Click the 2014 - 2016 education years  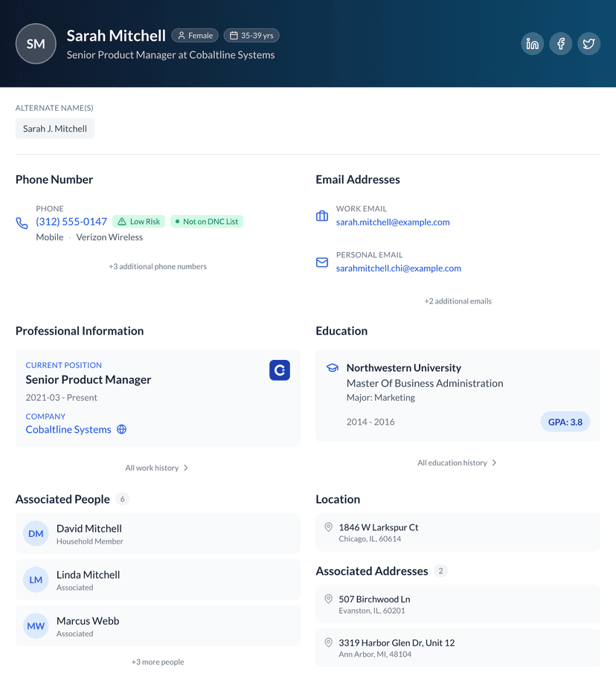pyautogui.click(x=370, y=422)
